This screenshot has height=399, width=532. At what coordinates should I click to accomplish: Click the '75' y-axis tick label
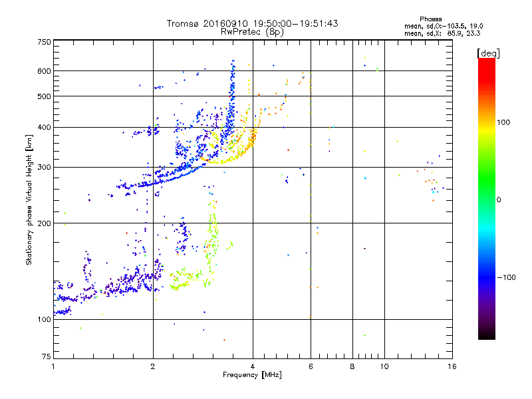[47, 356]
